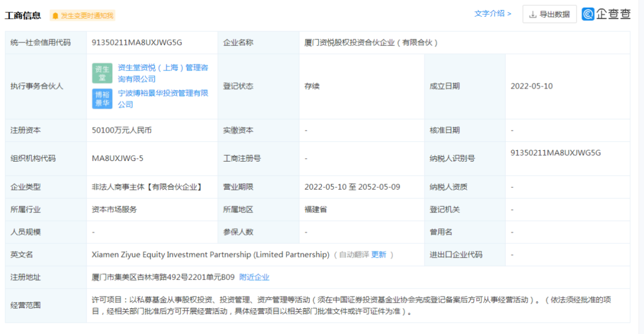Click the green 资生堂 company logo
Viewport: 644px width, 334px height.
tap(103, 73)
